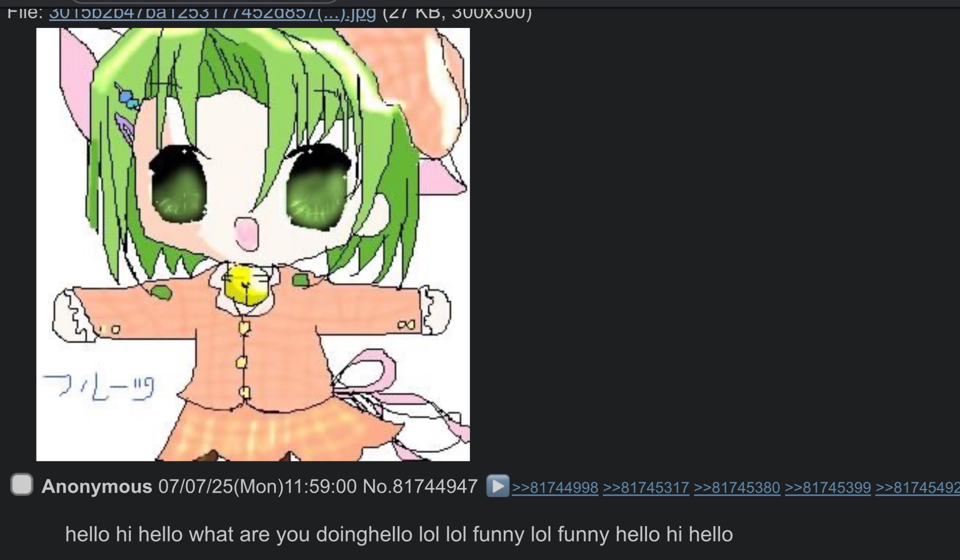
Task: Follow the partially visible backlink >>81745492
Action: pyautogui.click(x=918, y=488)
